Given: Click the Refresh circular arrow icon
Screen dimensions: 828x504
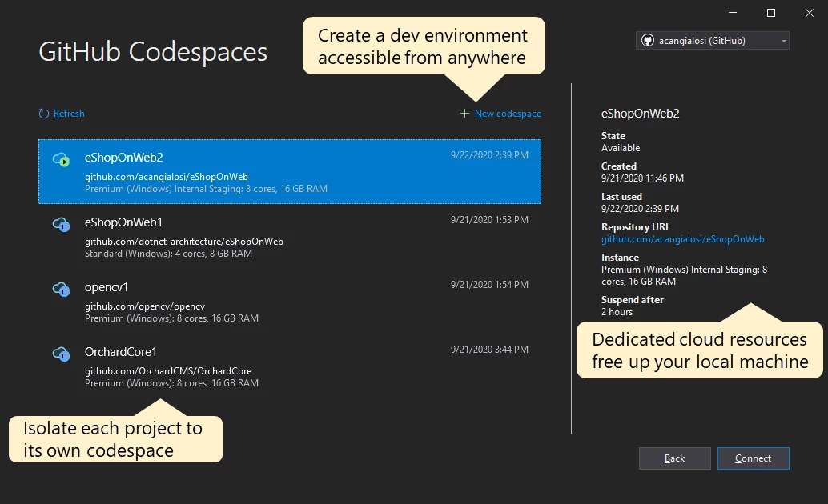Looking at the screenshot, I should 44,114.
